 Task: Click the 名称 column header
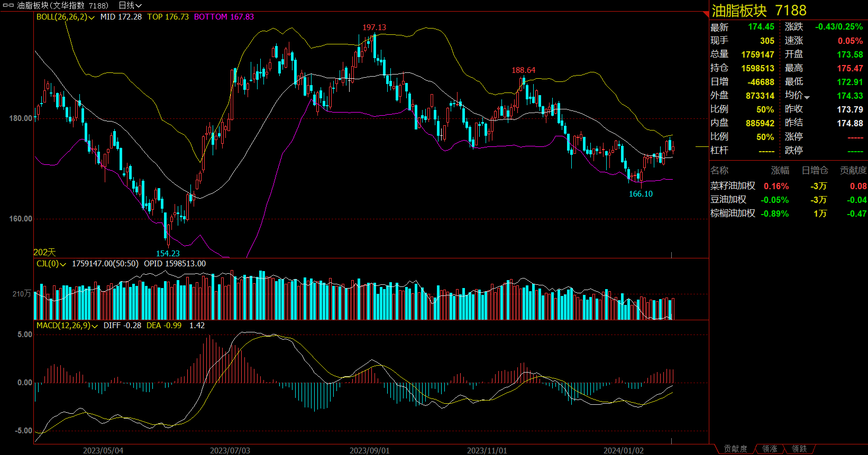coord(719,170)
